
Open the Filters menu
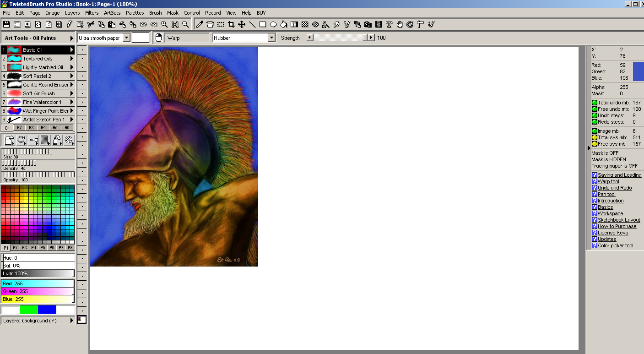[92, 13]
